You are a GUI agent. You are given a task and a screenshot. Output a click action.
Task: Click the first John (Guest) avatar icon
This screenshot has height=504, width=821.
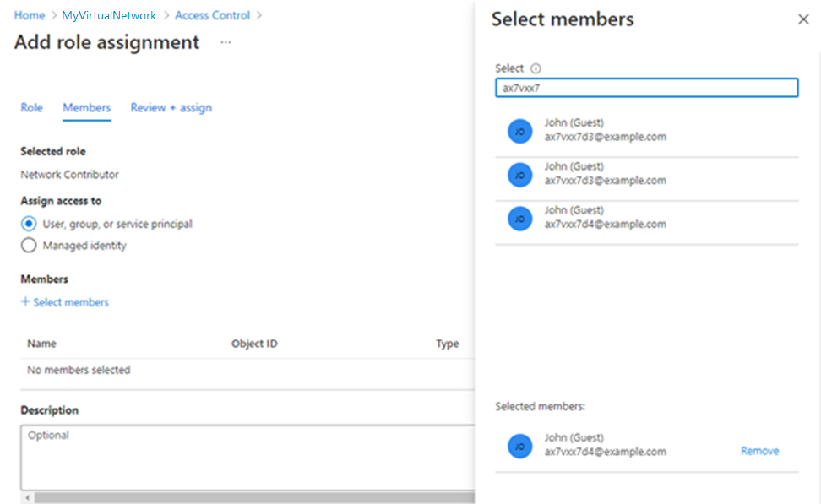pyautogui.click(x=519, y=131)
